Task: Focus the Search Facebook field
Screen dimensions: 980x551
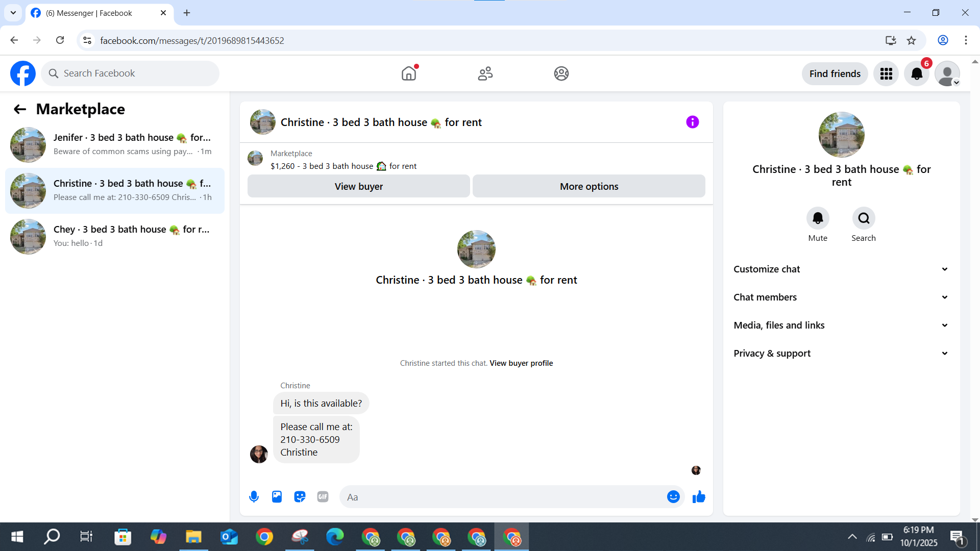Action: coord(130,73)
